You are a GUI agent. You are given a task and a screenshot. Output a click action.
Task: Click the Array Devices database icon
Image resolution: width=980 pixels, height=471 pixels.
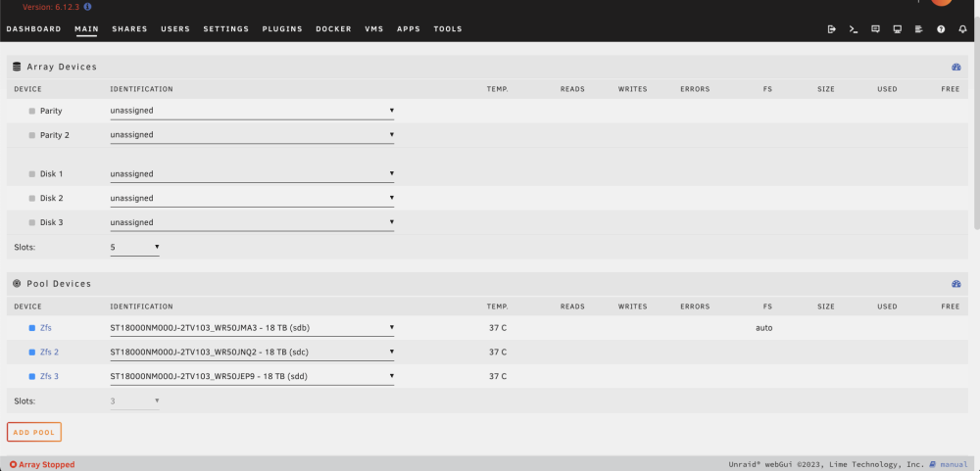click(x=17, y=67)
